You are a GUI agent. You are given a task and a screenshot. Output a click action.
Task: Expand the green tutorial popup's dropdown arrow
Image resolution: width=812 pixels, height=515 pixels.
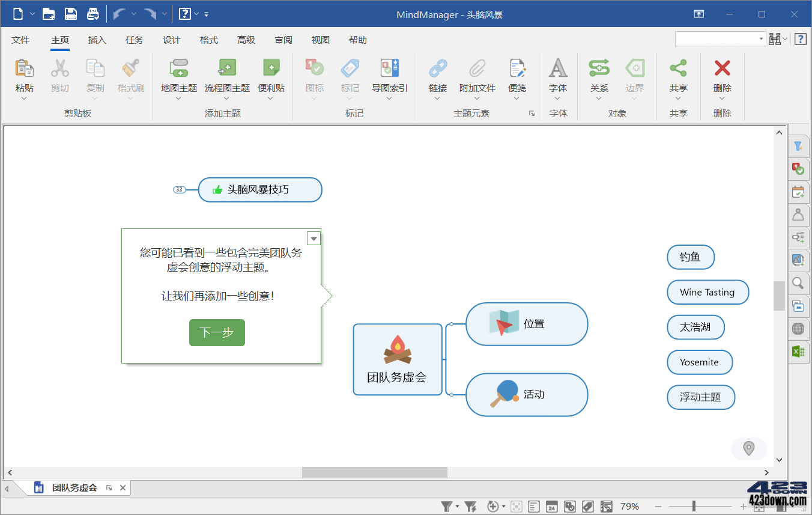(x=314, y=238)
